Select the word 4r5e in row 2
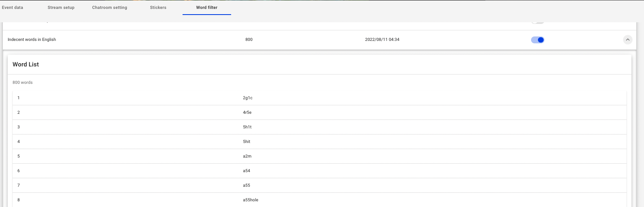Screen dimensions: 644x207 [x=247, y=113]
